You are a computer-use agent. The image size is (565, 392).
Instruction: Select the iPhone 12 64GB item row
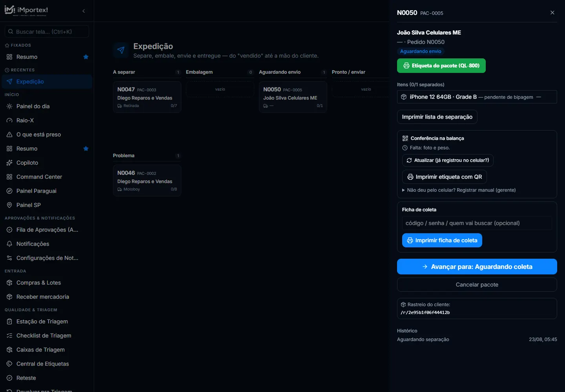[x=477, y=97]
